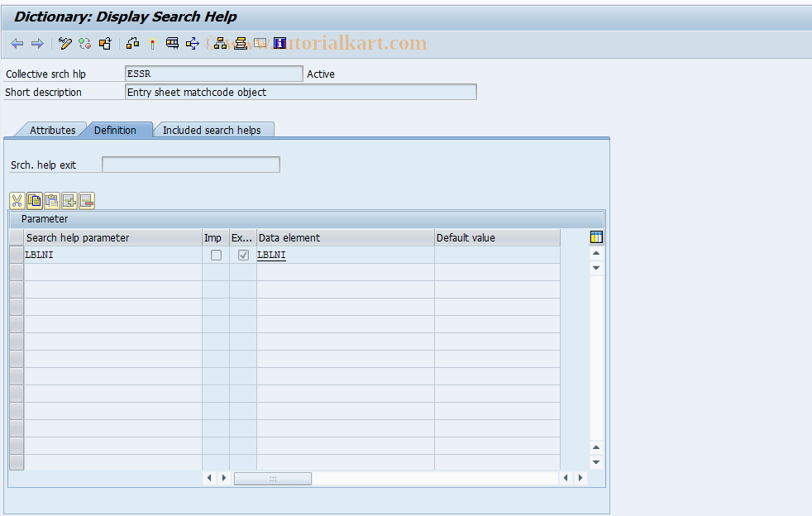The image size is (812, 516).
Task: Open the table column settings icon
Action: click(x=596, y=237)
